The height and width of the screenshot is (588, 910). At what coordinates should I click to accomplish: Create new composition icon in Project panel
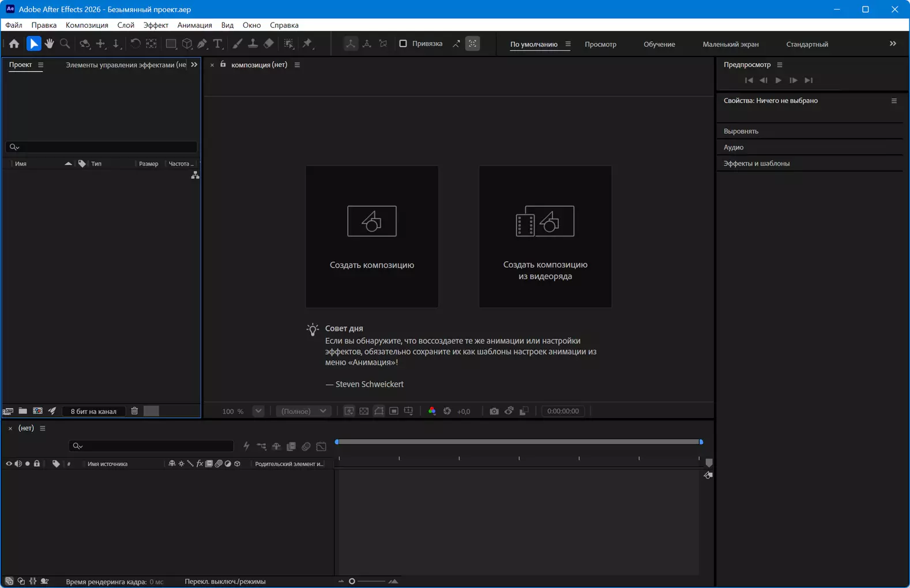click(x=37, y=411)
